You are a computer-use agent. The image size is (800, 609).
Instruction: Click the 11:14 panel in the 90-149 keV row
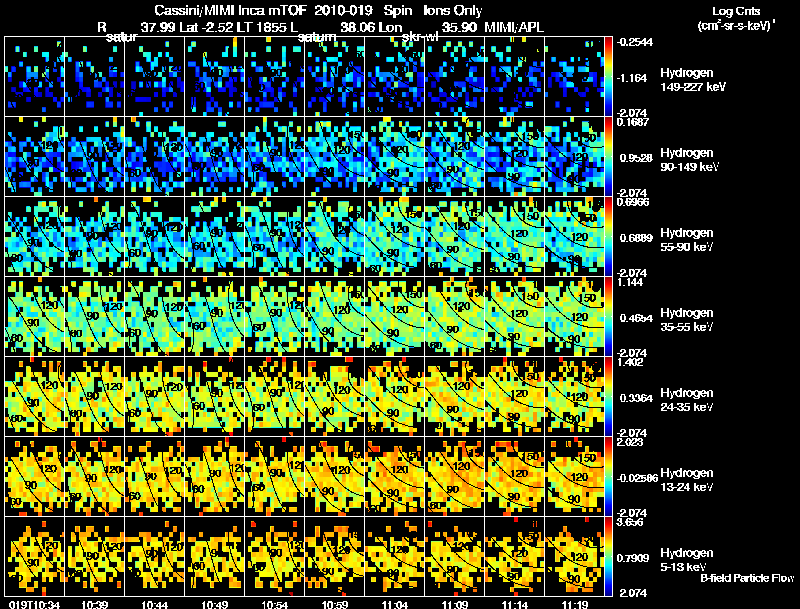click(515, 157)
